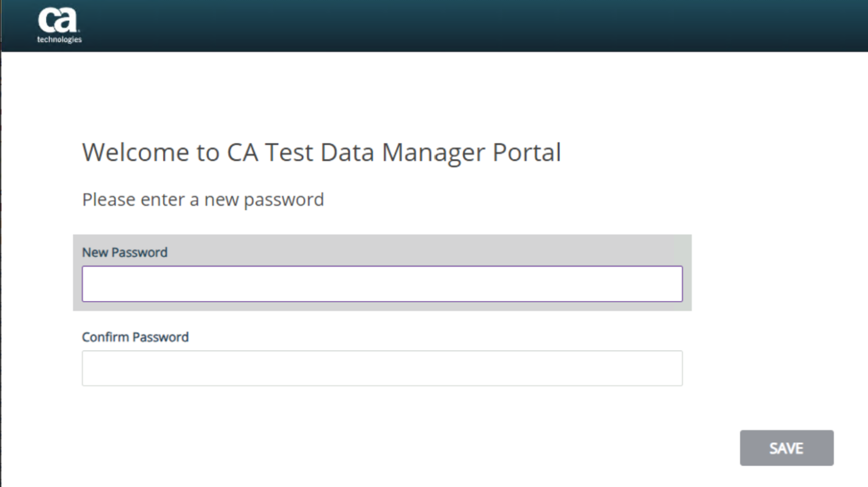The image size is (868, 487).
Task: Click the gray SAVE button at bottom right
Action: 786,448
